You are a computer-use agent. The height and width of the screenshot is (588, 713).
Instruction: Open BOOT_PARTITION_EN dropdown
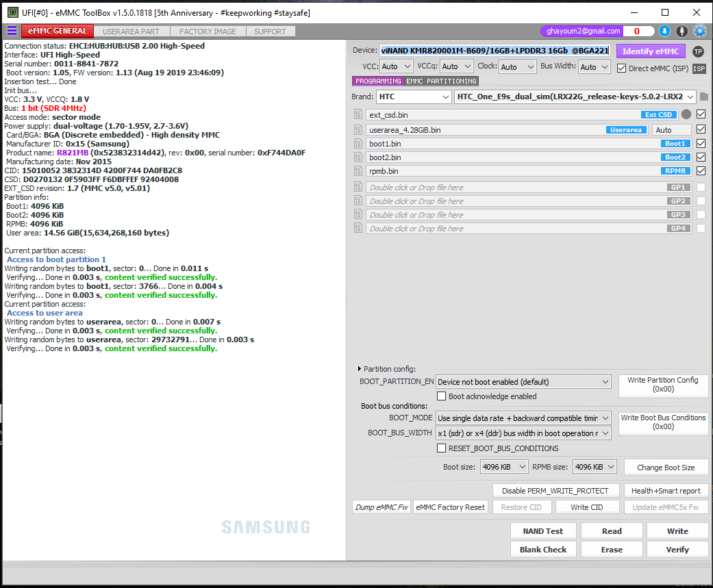(523, 382)
